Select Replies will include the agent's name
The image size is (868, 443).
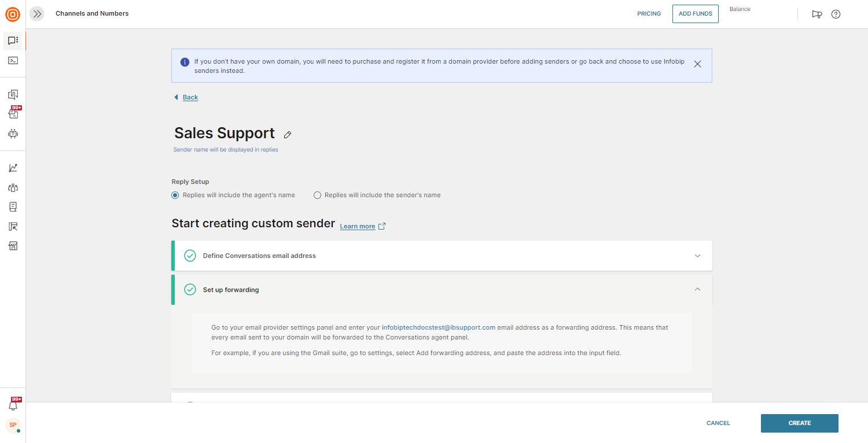(x=175, y=195)
